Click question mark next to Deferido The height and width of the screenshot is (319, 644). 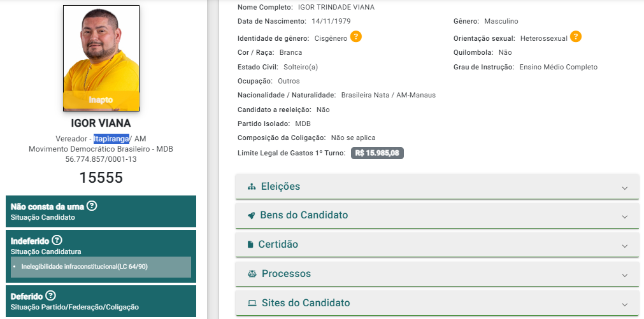coord(50,295)
